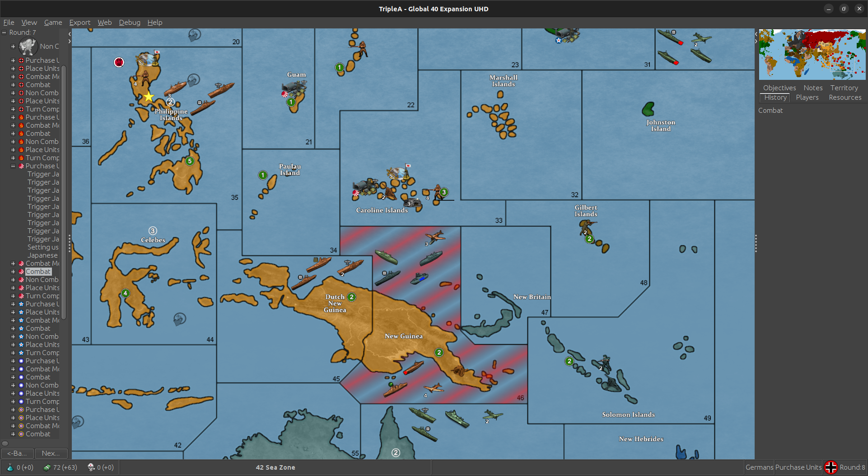Open the View menu

29,22
